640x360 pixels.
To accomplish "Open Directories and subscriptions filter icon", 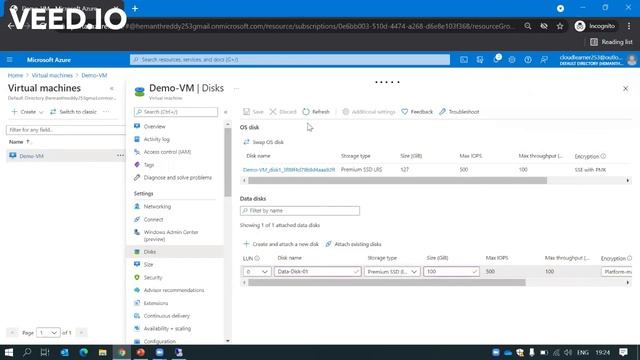I will click(x=480, y=60).
